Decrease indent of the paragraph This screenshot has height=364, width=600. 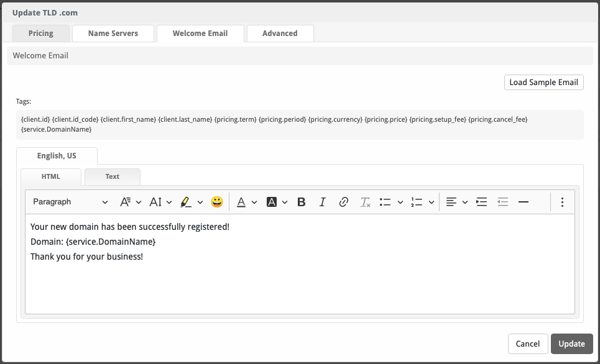(502, 202)
